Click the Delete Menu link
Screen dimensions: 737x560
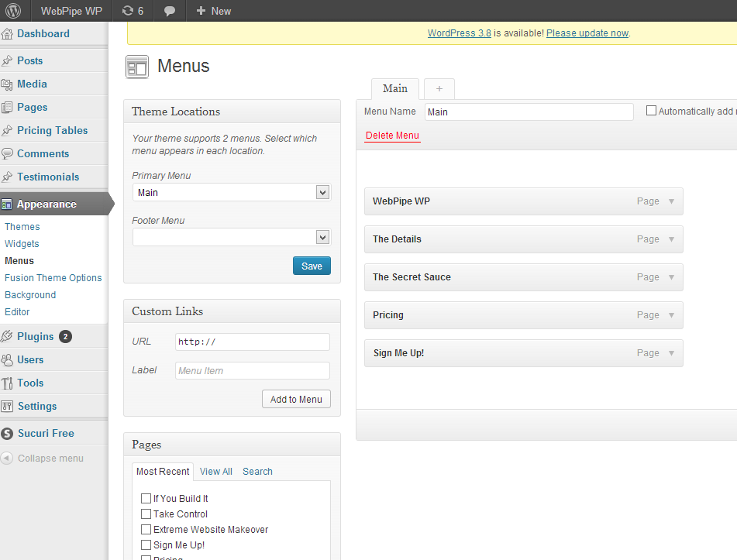click(x=392, y=136)
